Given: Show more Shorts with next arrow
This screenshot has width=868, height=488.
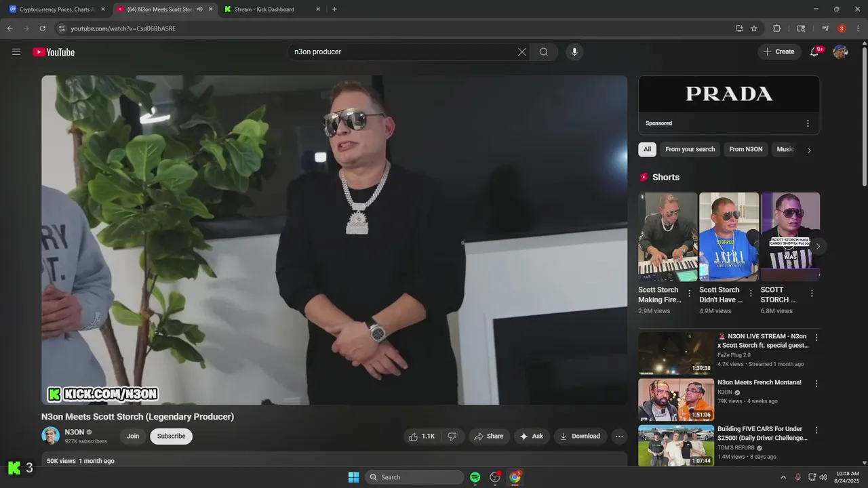Looking at the screenshot, I should (x=818, y=246).
